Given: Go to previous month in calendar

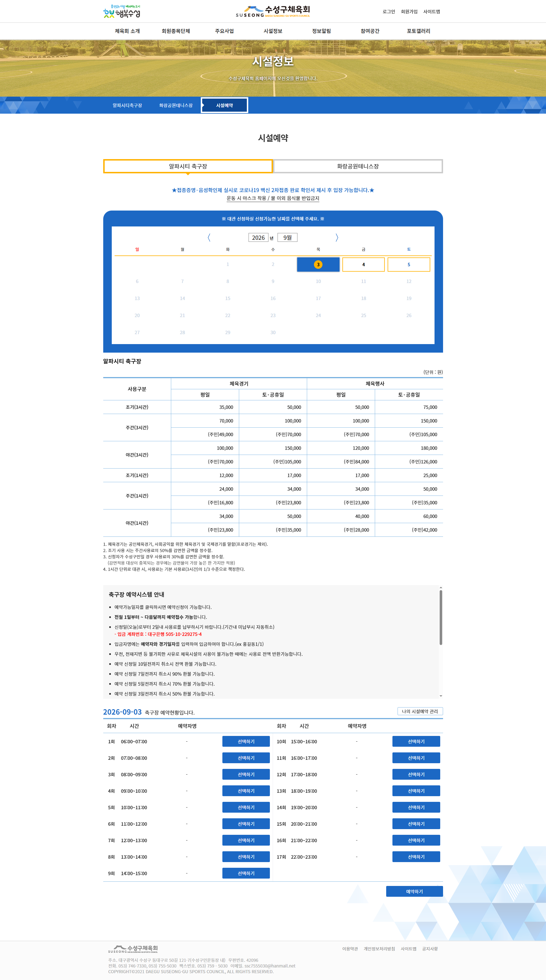Looking at the screenshot, I should (209, 237).
